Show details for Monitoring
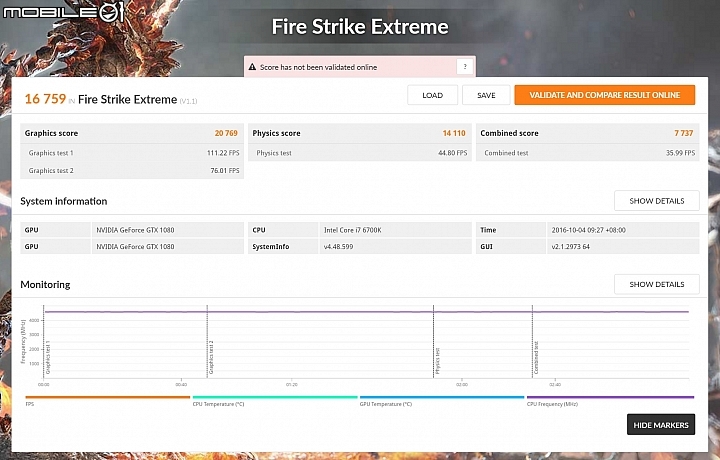 tap(657, 284)
